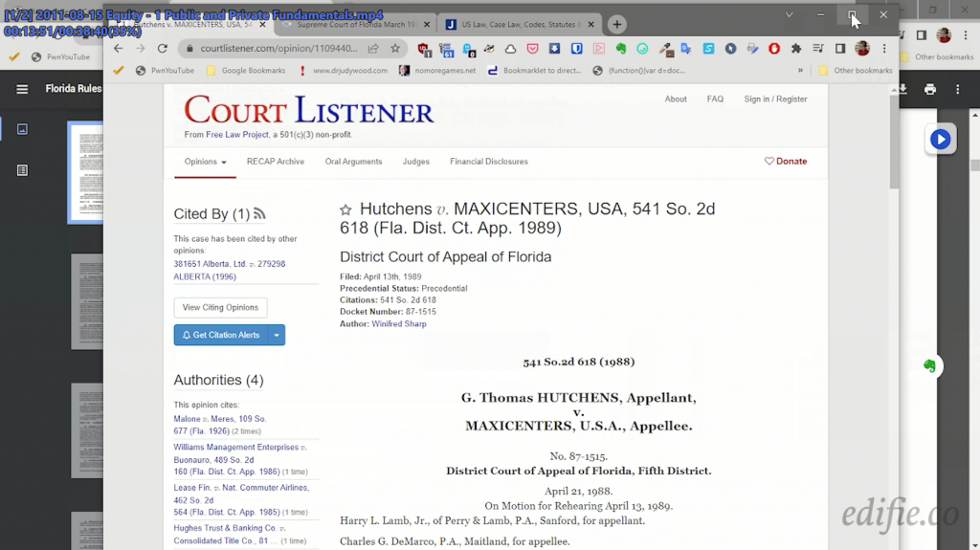Bookmark this page with the star icon

coord(395,49)
